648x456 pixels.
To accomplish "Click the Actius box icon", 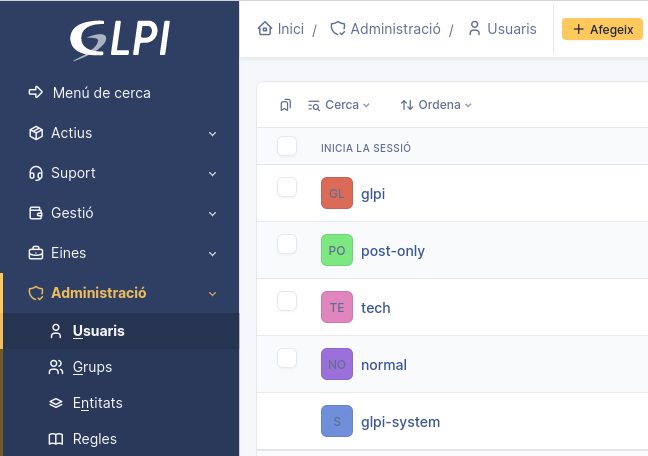I will pyautogui.click(x=36, y=133).
